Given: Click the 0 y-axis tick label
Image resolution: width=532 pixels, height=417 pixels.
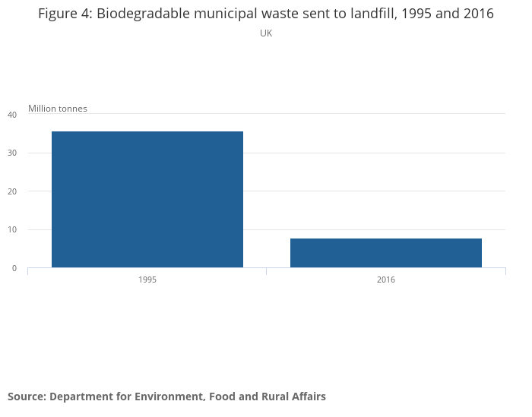Looking at the screenshot, I should pos(14,268).
